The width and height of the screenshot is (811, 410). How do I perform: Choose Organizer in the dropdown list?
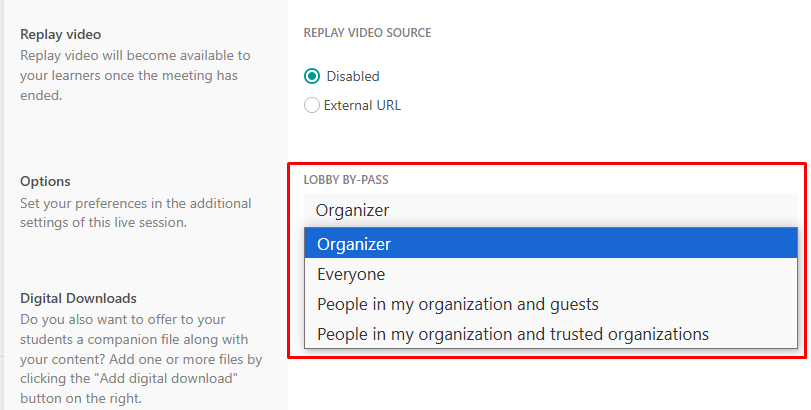coord(551,244)
